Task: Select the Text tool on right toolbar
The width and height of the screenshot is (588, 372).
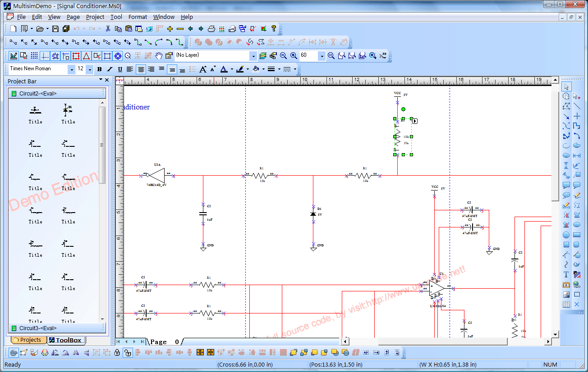Action: (566, 274)
